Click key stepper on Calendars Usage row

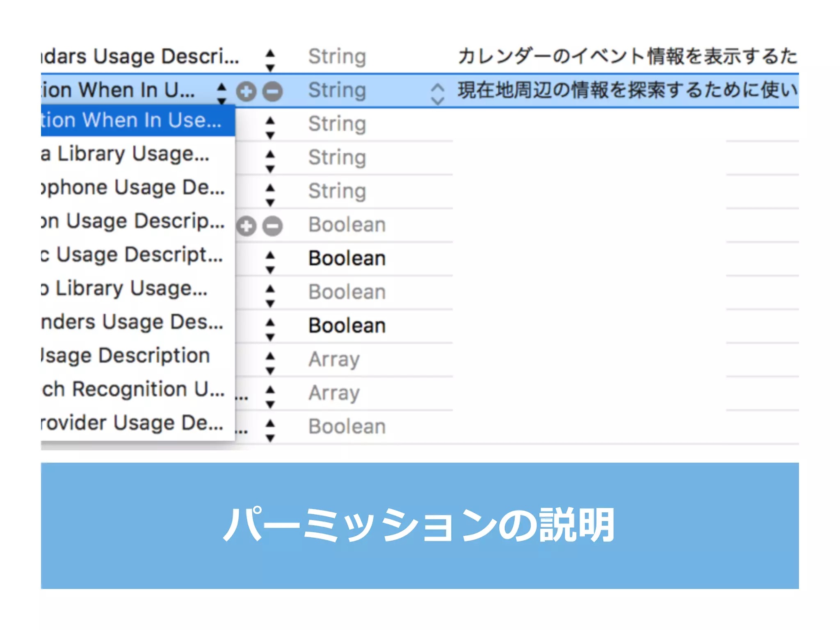pyautogui.click(x=270, y=60)
